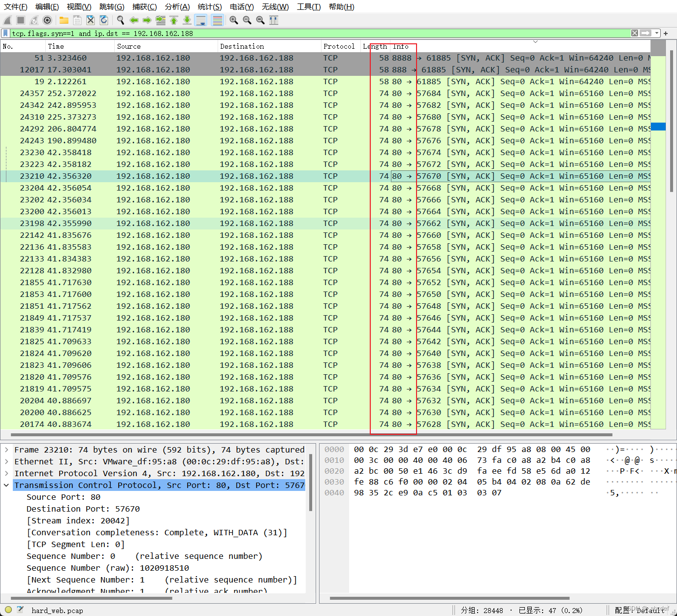This screenshot has height=616, width=677.
Task: Open the 捕获(C) menu
Action: click(145, 7)
